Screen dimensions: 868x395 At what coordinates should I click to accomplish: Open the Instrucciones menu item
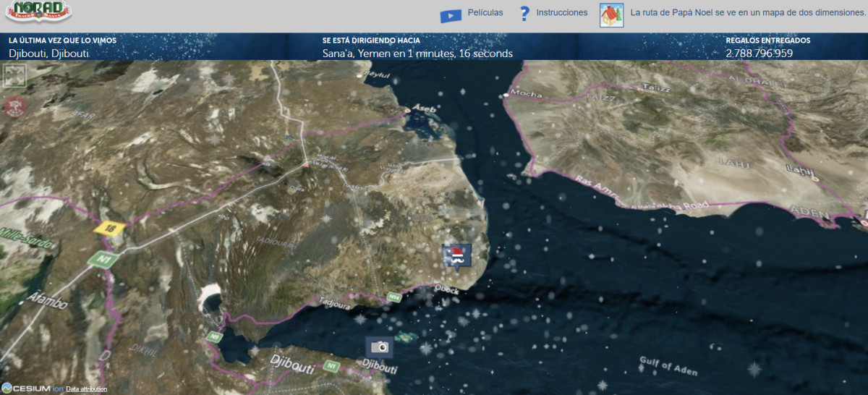(x=561, y=13)
